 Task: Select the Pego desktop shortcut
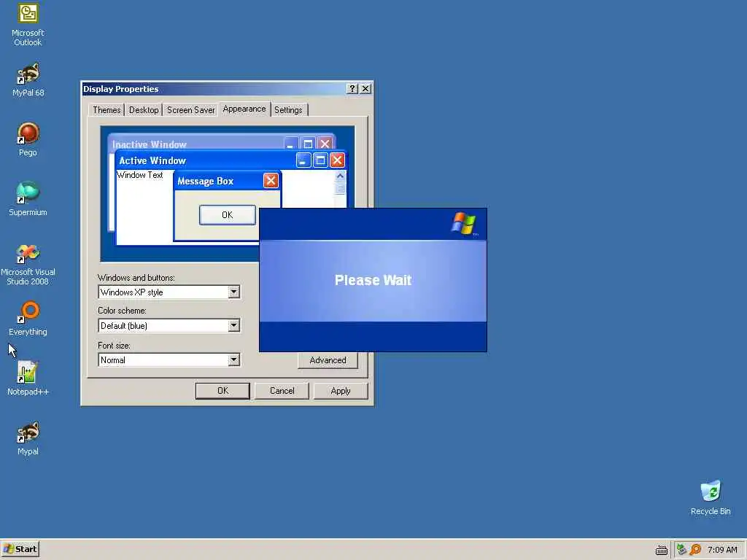28,139
